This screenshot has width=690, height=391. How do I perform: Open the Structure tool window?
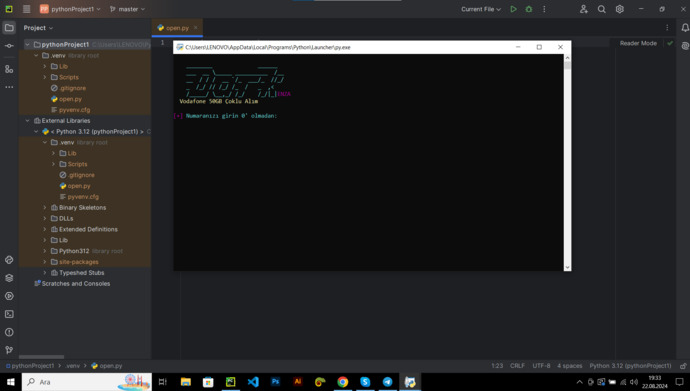[9, 69]
